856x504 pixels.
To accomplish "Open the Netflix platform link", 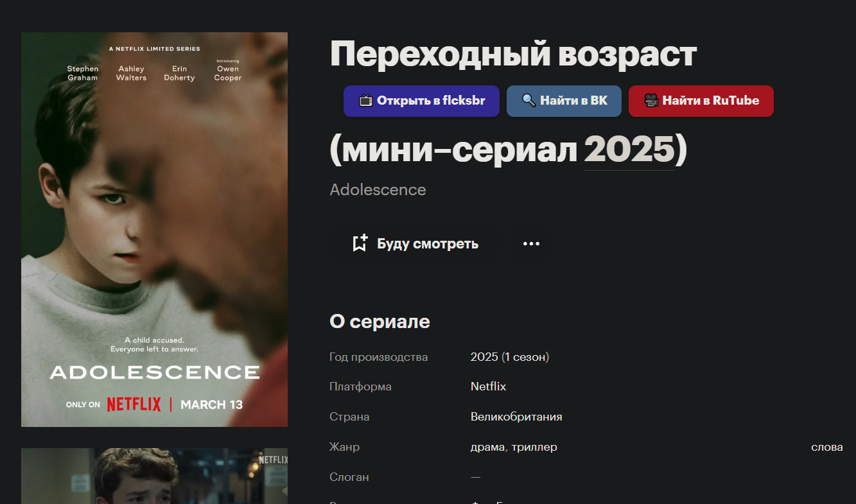I will [x=488, y=387].
